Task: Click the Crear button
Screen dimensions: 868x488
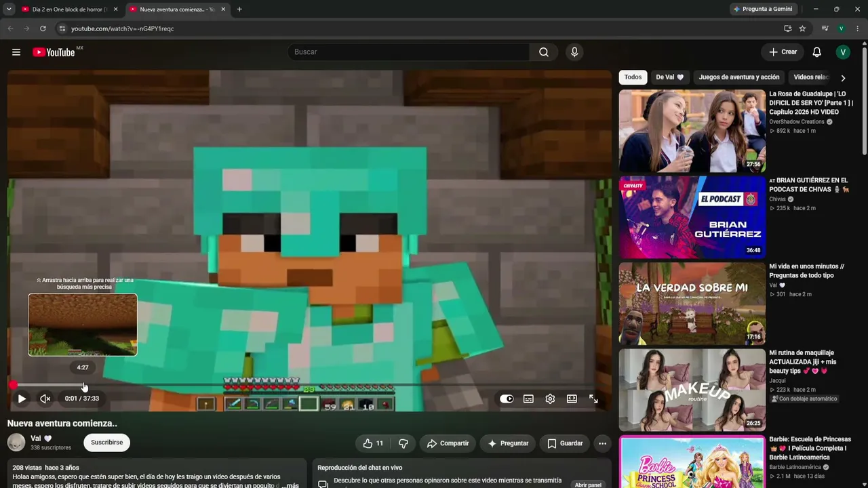Action: click(783, 52)
